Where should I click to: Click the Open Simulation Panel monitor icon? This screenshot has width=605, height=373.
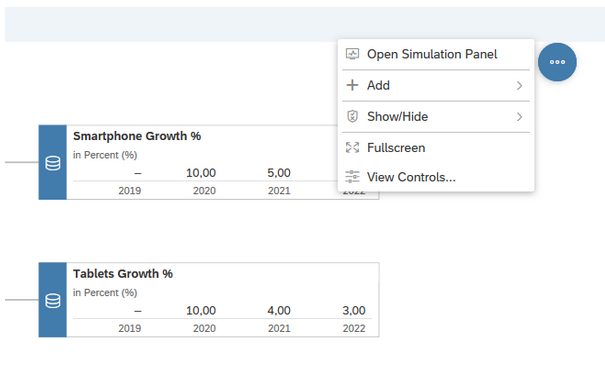[352, 54]
